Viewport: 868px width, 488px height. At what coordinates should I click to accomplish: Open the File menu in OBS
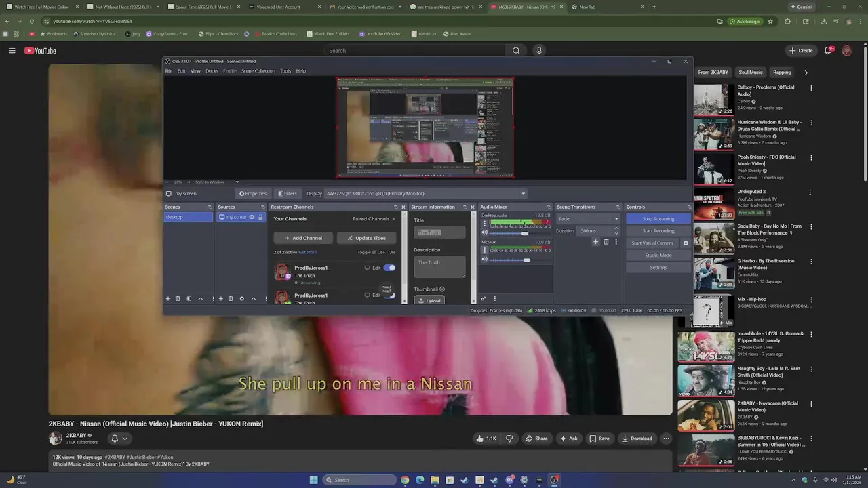pyautogui.click(x=169, y=70)
